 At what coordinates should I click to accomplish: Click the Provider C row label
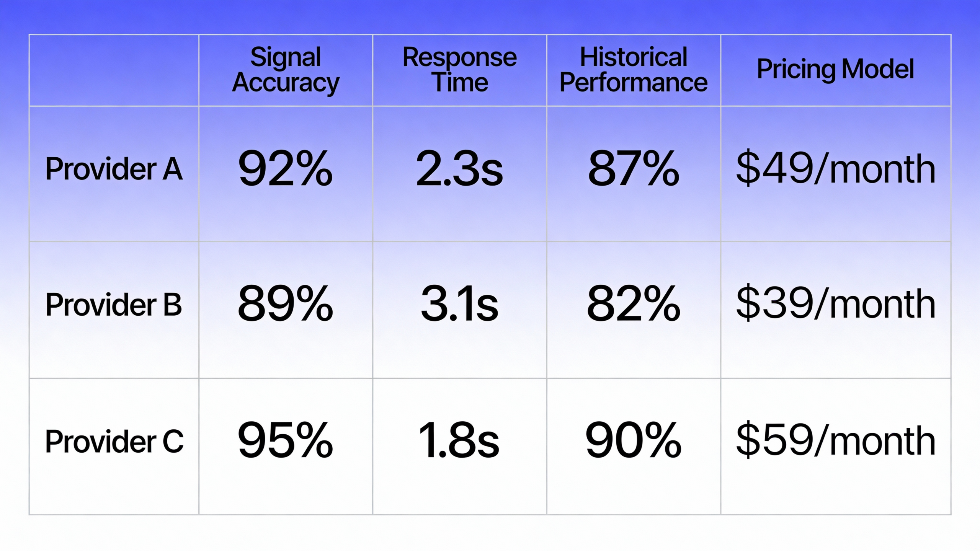(x=114, y=441)
